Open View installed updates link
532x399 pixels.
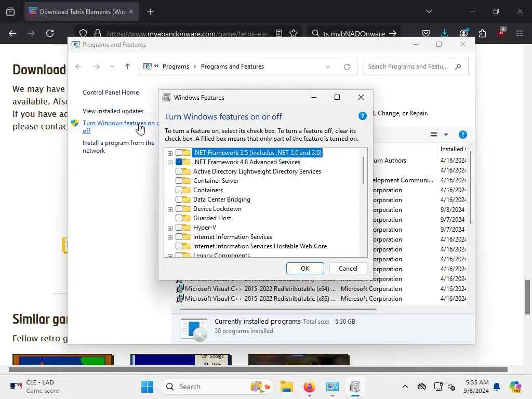click(x=113, y=111)
